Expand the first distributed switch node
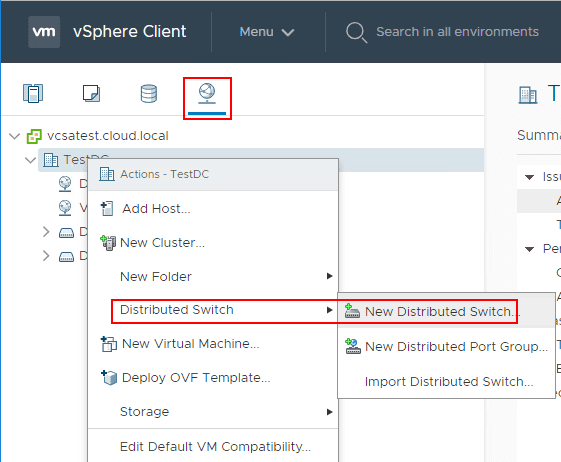561x462 pixels. tap(46, 232)
